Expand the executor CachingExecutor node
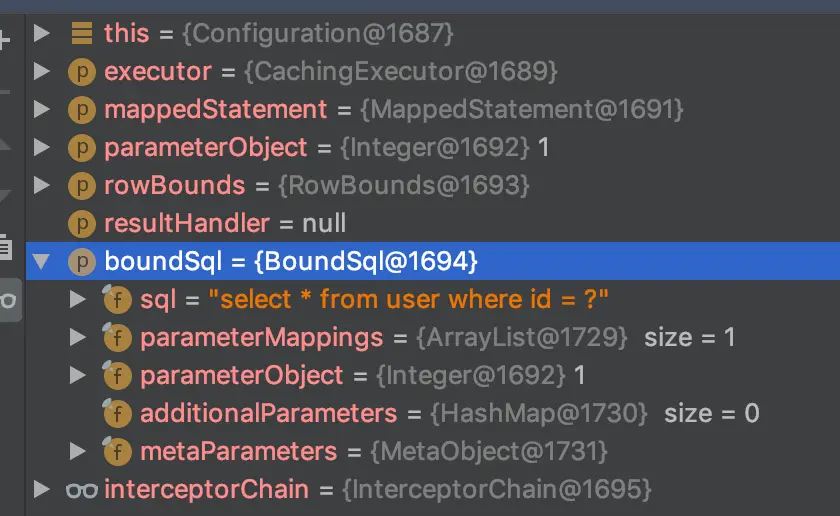This screenshot has width=840, height=516. pyautogui.click(x=41, y=71)
